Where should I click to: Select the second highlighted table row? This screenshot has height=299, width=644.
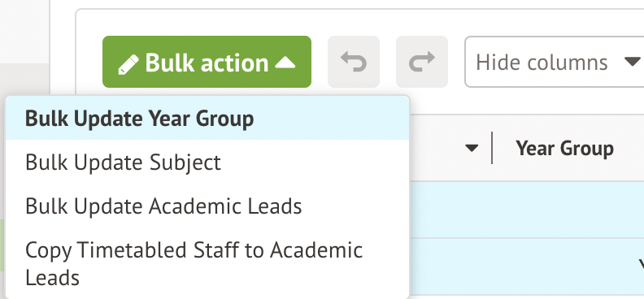pyautogui.click(x=527, y=266)
